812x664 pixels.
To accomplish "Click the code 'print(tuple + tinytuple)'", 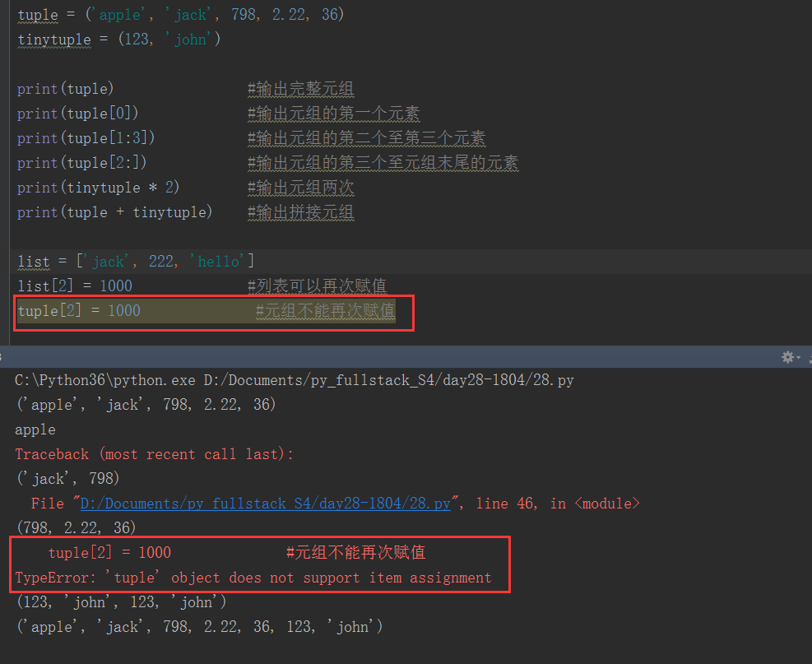I will [115, 212].
